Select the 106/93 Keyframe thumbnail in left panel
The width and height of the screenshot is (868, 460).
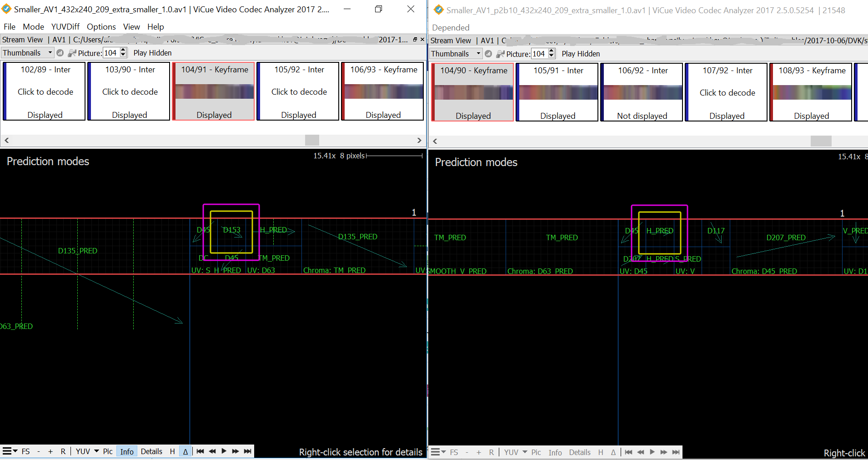point(383,91)
